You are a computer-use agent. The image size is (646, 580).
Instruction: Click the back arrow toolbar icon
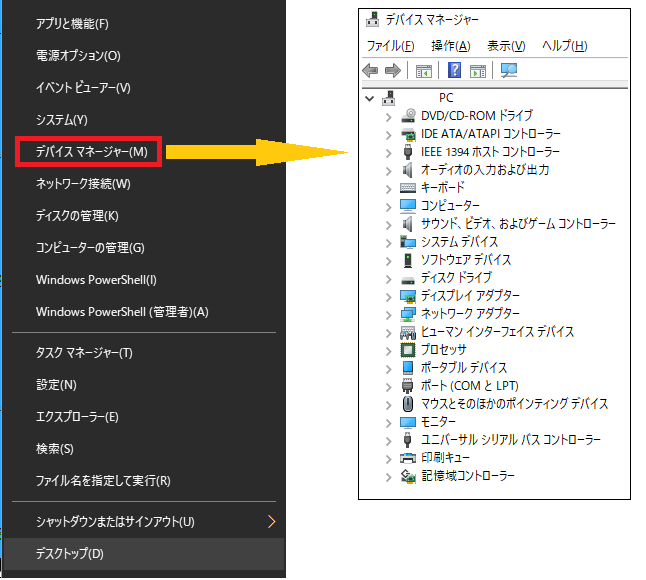click(370, 70)
